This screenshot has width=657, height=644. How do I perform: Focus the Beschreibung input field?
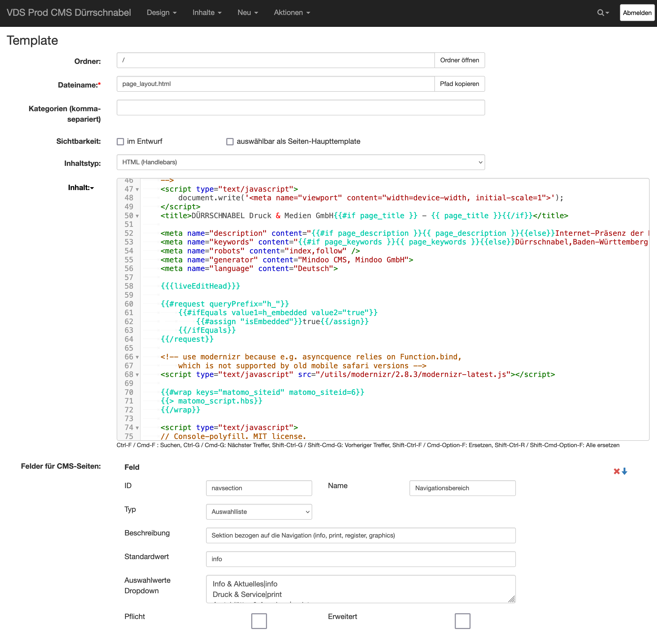361,535
